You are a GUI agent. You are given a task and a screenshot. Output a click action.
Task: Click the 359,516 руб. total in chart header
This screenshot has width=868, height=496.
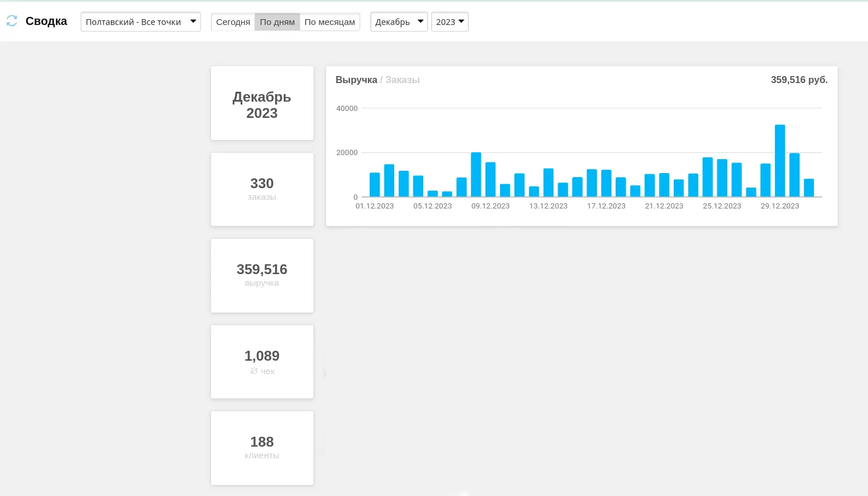coord(799,80)
